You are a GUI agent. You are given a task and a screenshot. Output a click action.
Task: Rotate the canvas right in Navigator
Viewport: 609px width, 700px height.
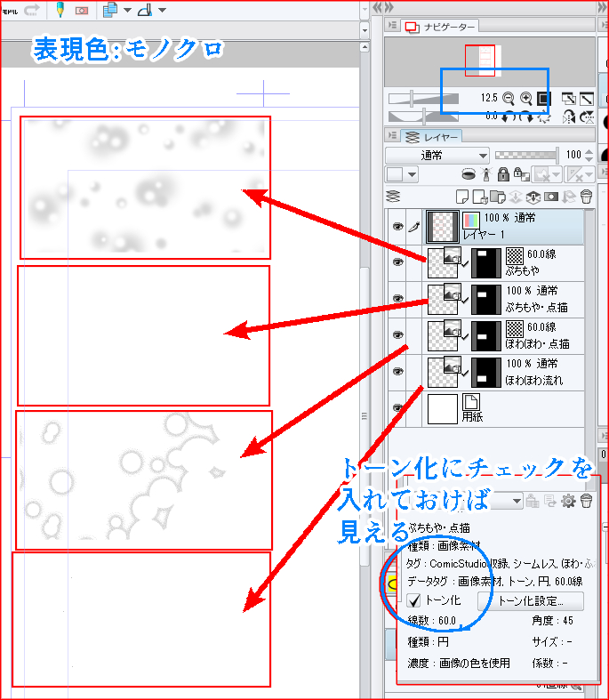527,117
